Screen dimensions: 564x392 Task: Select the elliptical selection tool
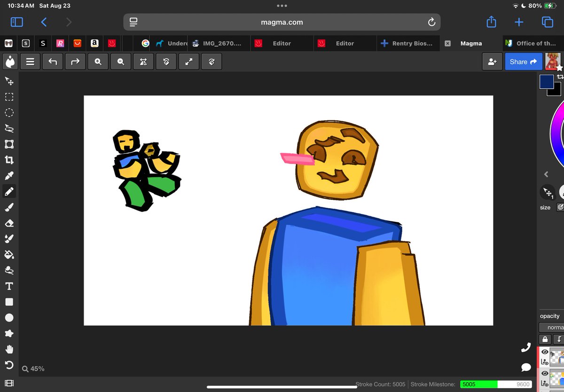tap(9, 112)
